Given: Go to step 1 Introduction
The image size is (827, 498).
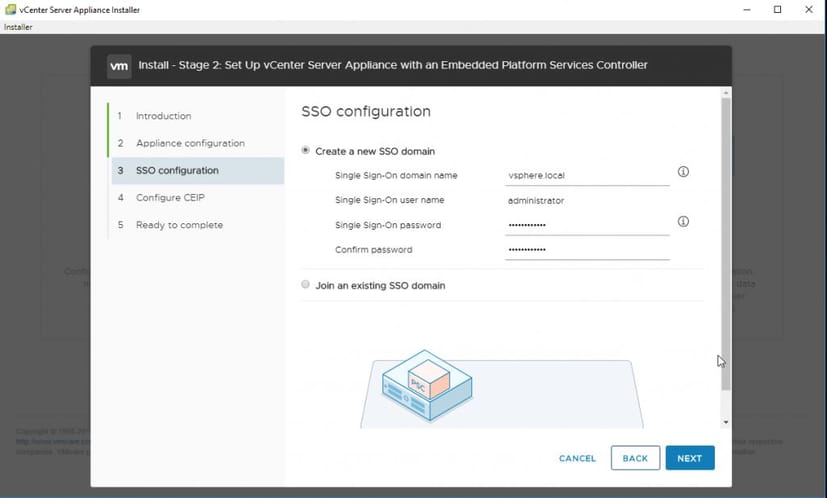Looking at the screenshot, I should pos(164,116).
